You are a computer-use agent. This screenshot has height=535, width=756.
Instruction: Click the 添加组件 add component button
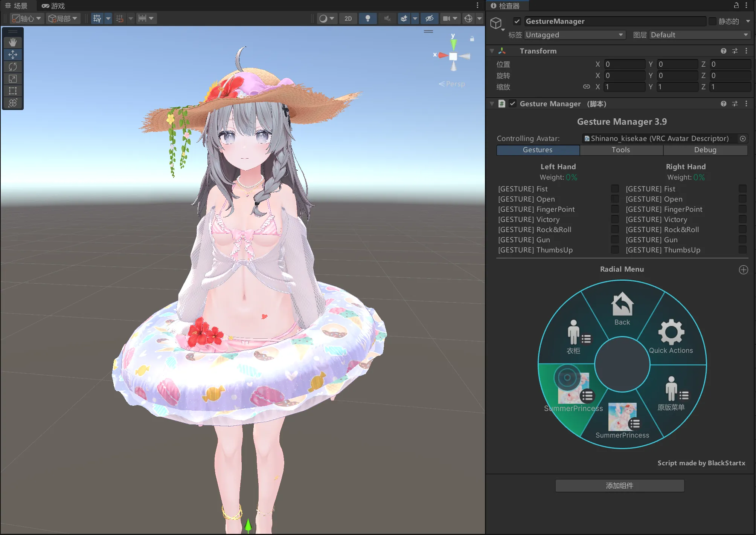pyautogui.click(x=620, y=486)
